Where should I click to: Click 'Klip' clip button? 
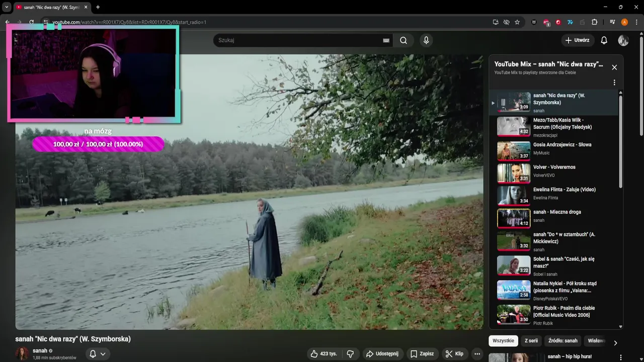click(454, 353)
